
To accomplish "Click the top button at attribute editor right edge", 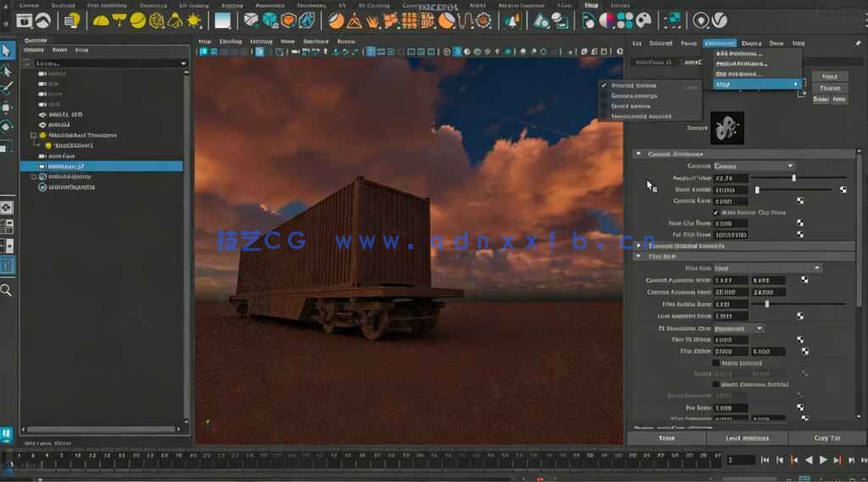I will coord(830,76).
